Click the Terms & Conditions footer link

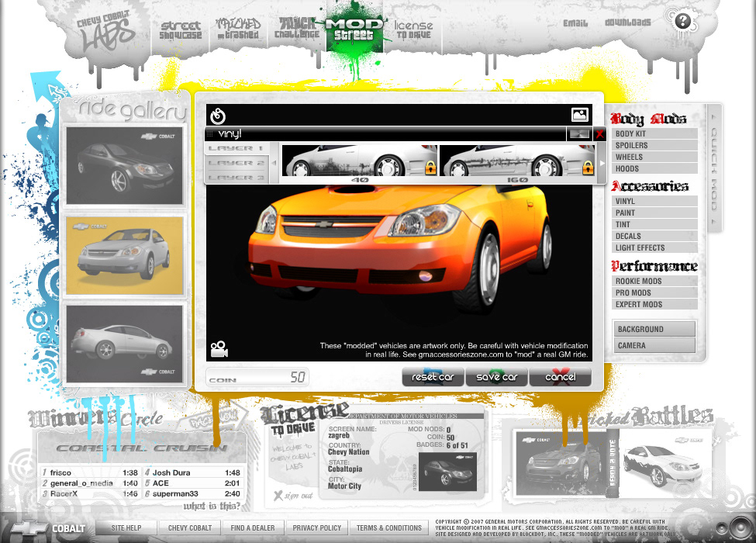[x=389, y=528]
